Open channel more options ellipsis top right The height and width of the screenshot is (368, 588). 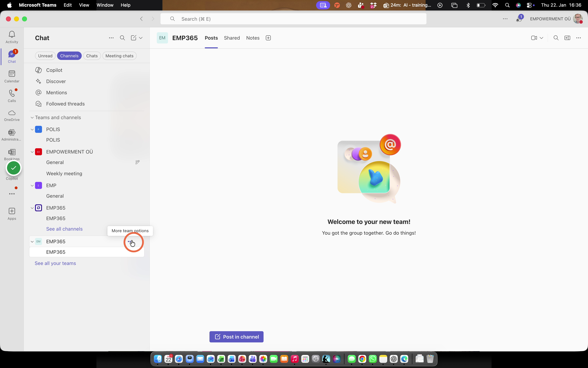[x=579, y=38]
